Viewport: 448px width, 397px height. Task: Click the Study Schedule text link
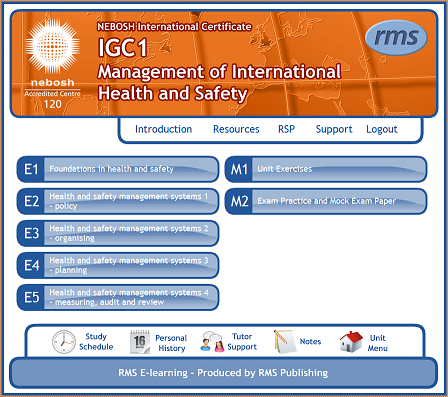[x=96, y=342]
